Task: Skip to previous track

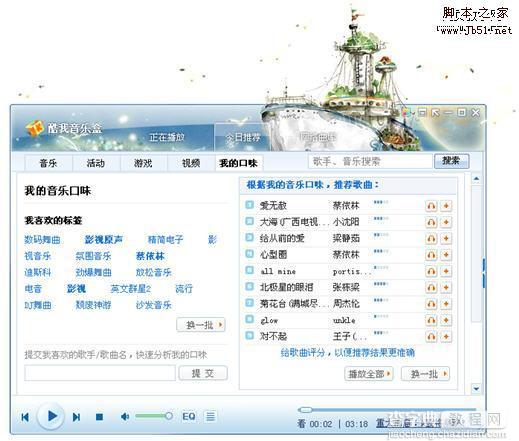Action: point(25,417)
